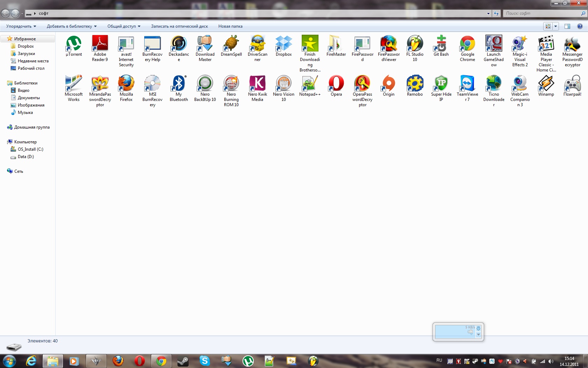Click the Новая папка button
The height and width of the screenshot is (368, 588).
tap(230, 26)
